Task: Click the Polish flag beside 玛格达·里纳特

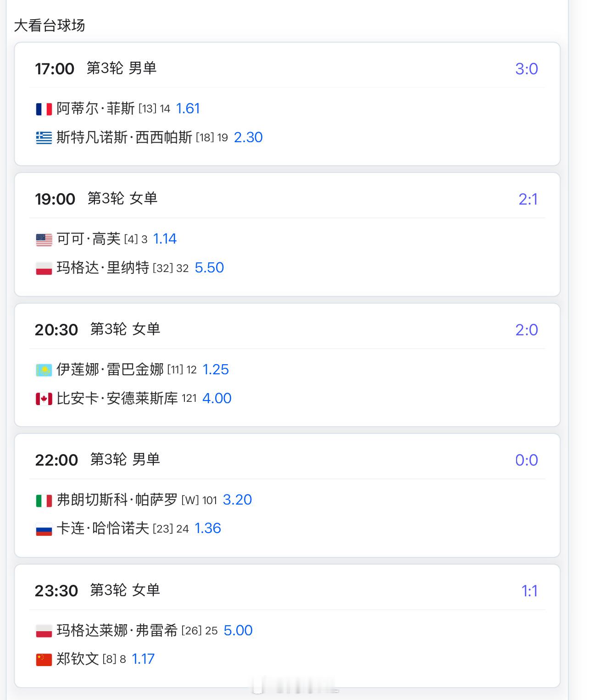Action: [x=44, y=268]
